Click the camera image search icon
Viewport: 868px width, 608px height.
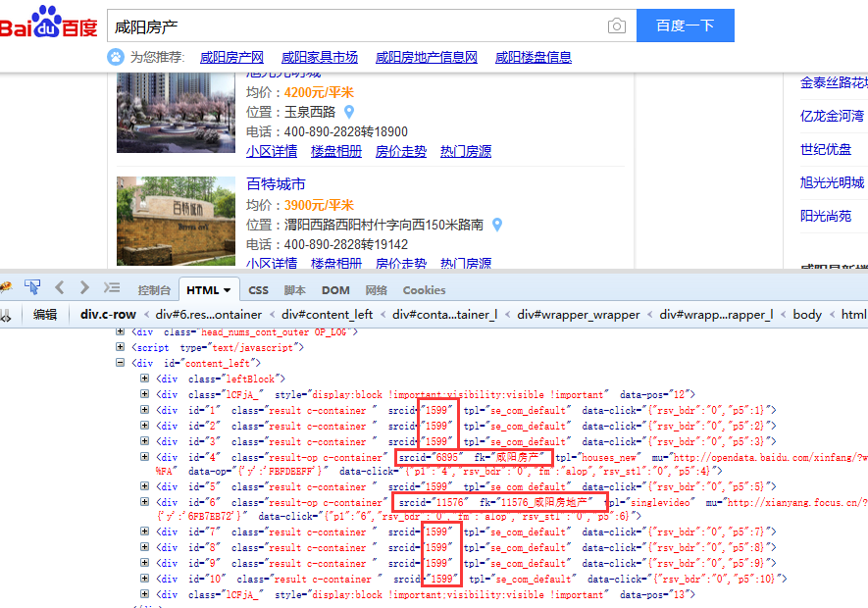(x=616, y=25)
